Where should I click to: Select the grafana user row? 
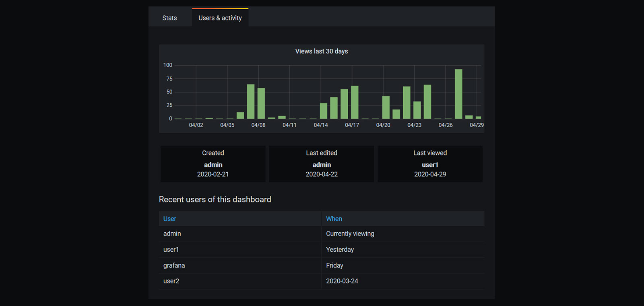click(x=174, y=265)
